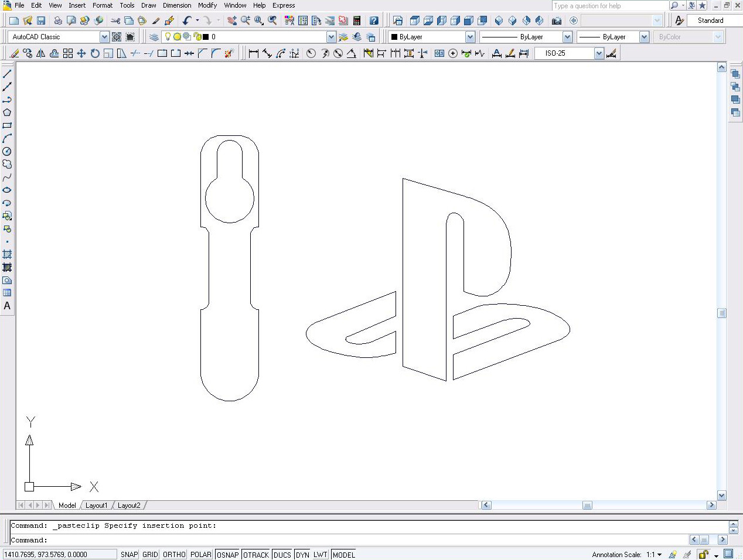Click the Mirror modify tool

(x=41, y=53)
